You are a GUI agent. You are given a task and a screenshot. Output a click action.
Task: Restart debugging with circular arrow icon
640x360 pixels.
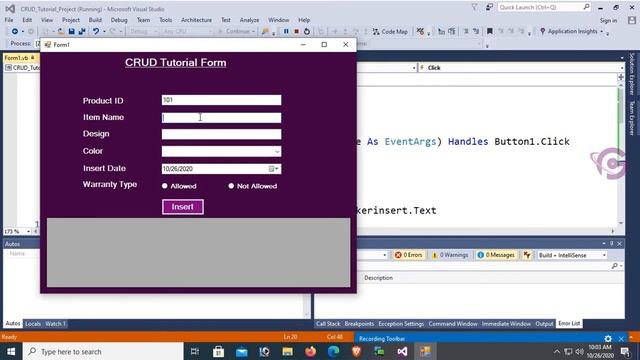307,31
